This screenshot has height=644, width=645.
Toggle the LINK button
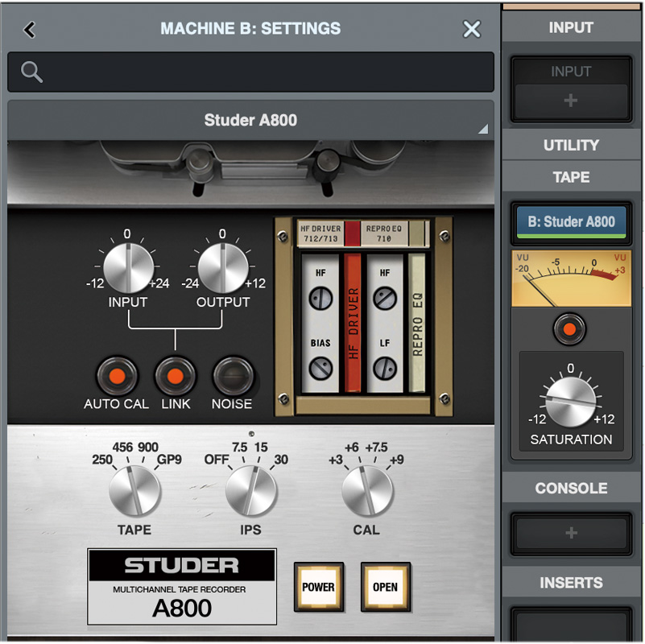176,376
